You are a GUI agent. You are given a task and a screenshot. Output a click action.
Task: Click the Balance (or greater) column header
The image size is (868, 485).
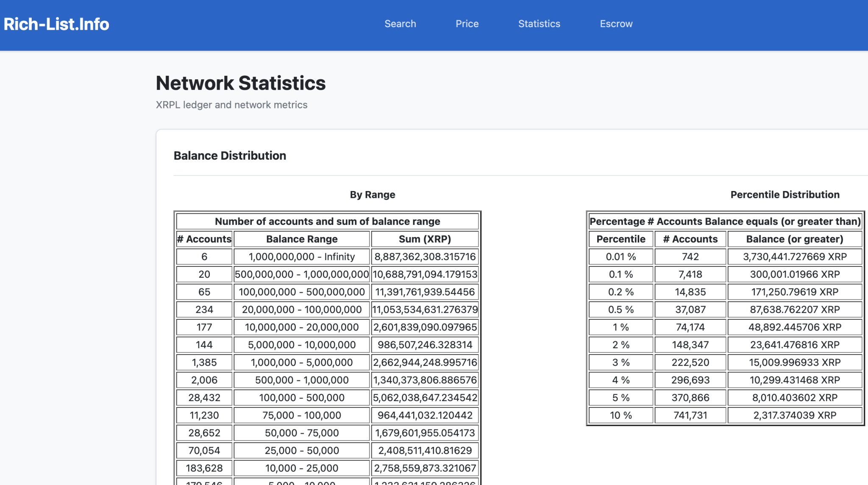pyautogui.click(x=794, y=239)
